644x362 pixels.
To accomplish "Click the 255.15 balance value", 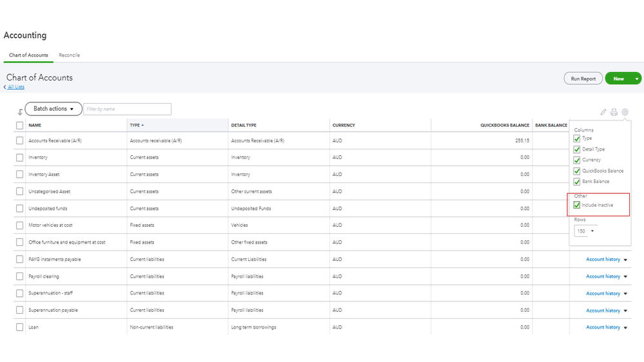I will tap(522, 140).
